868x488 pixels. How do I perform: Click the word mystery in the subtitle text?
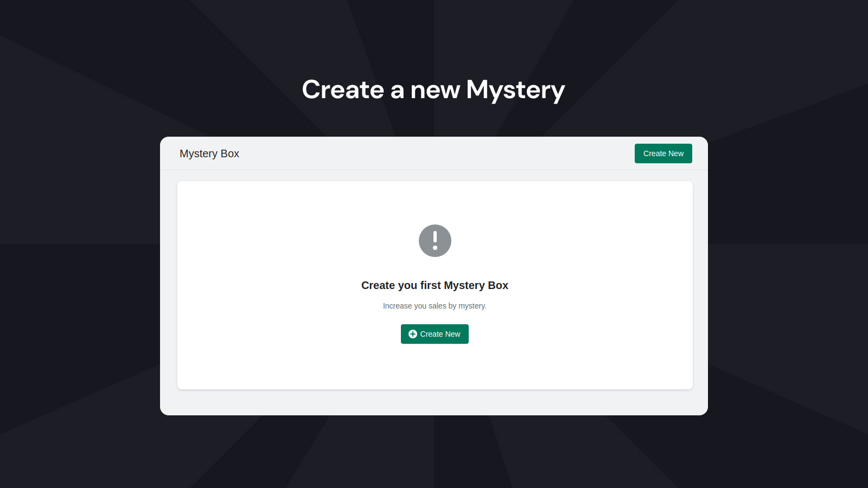coord(472,306)
